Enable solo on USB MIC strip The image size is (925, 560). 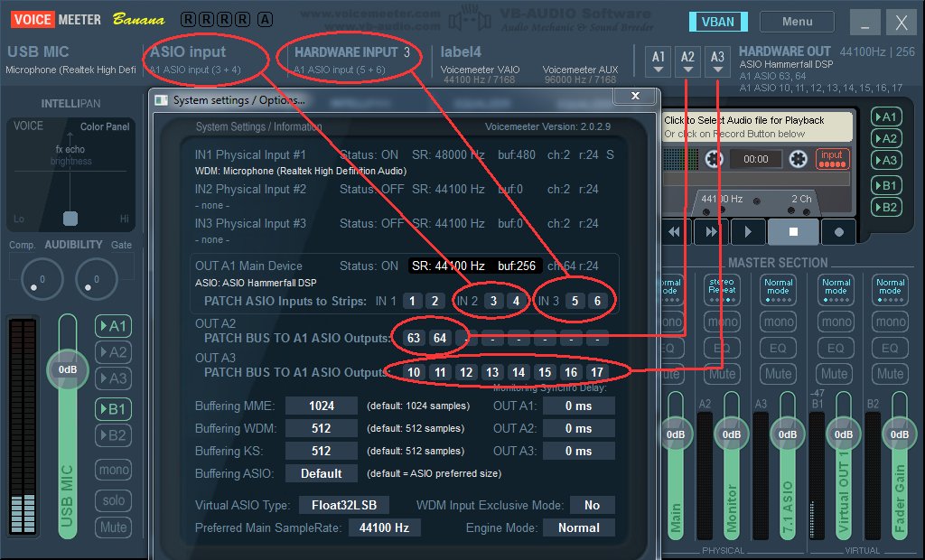(x=113, y=499)
